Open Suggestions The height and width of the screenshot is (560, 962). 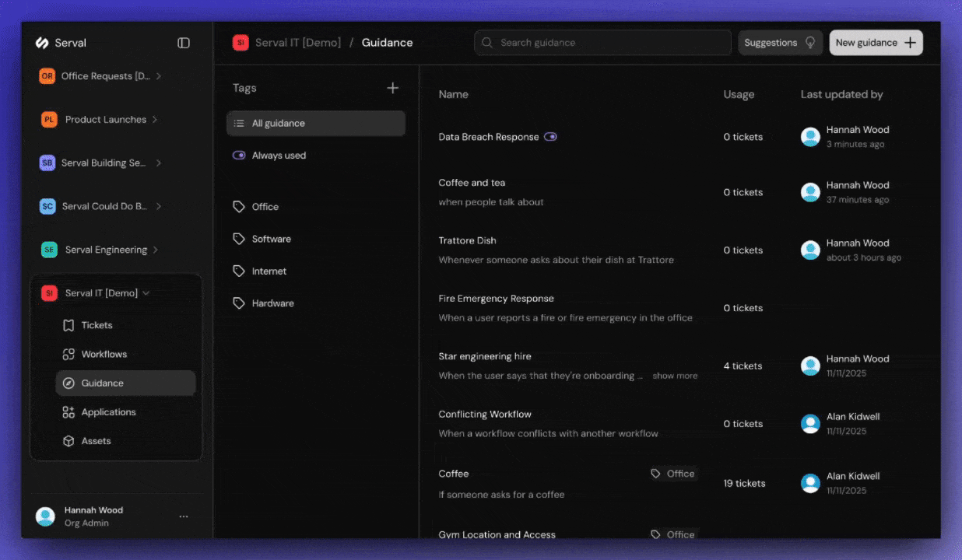click(x=780, y=43)
